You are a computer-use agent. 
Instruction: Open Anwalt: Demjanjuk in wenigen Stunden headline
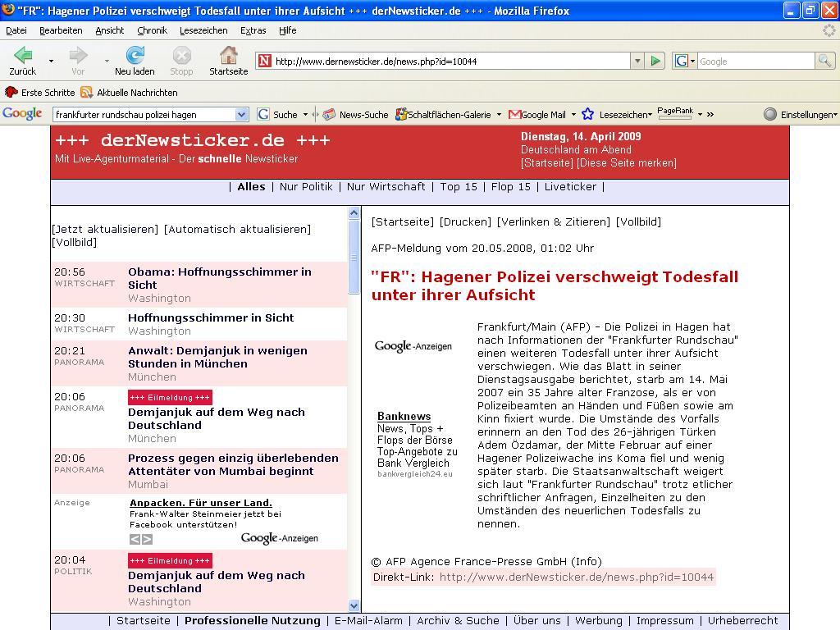(217, 357)
